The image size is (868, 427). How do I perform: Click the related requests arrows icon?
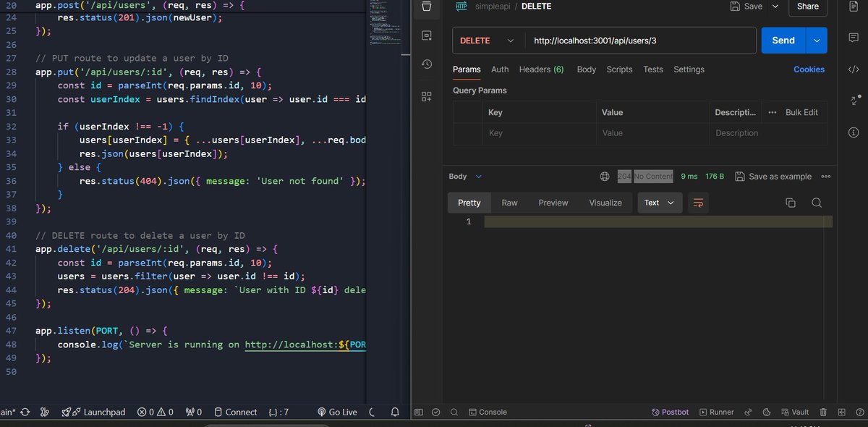click(x=854, y=101)
